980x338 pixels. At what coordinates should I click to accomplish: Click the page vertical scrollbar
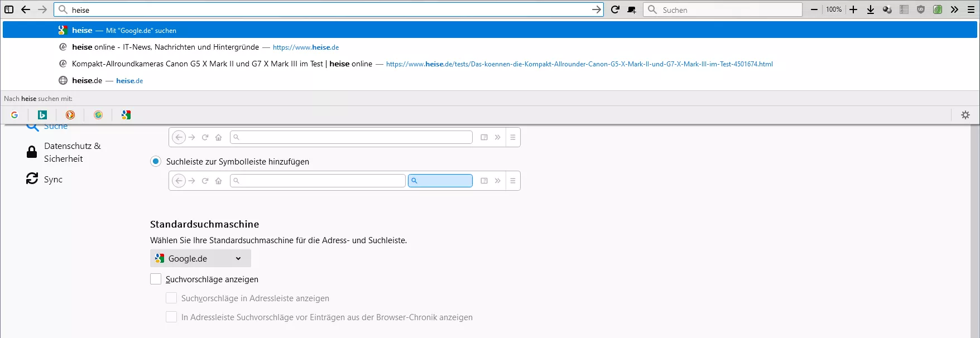[975, 231]
